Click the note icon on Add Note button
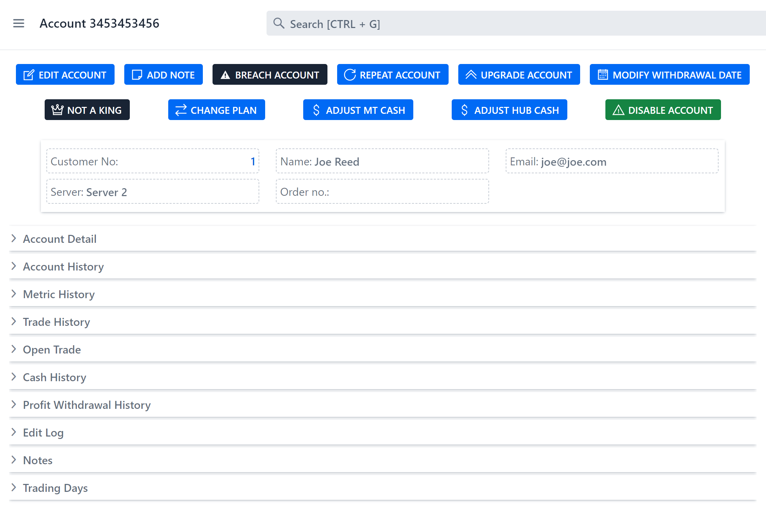The image size is (766, 532). [x=137, y=74]
